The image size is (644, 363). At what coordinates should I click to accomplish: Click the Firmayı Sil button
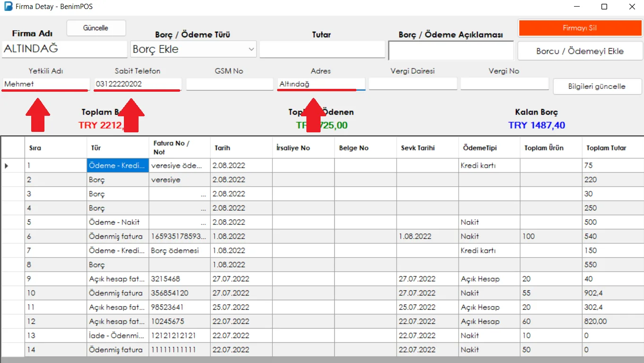580,28
